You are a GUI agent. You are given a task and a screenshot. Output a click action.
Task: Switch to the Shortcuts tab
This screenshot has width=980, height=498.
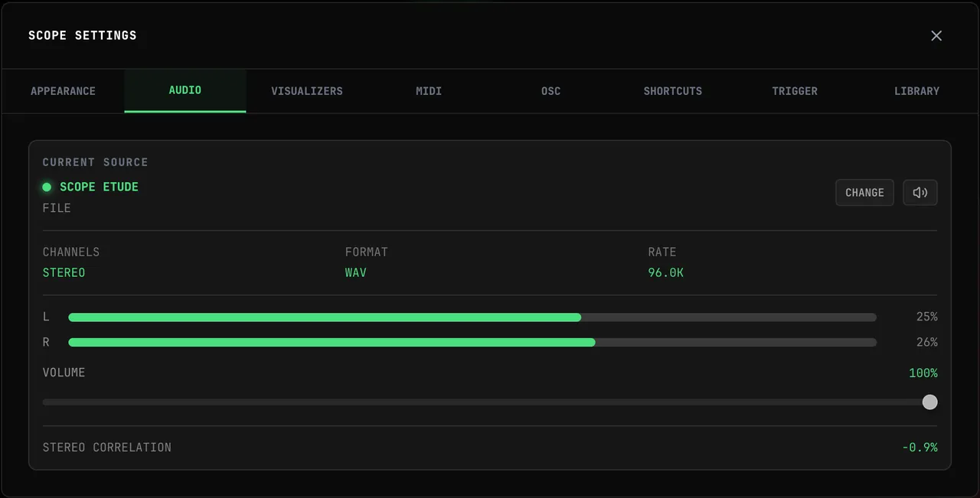click(x=673, y=91)
